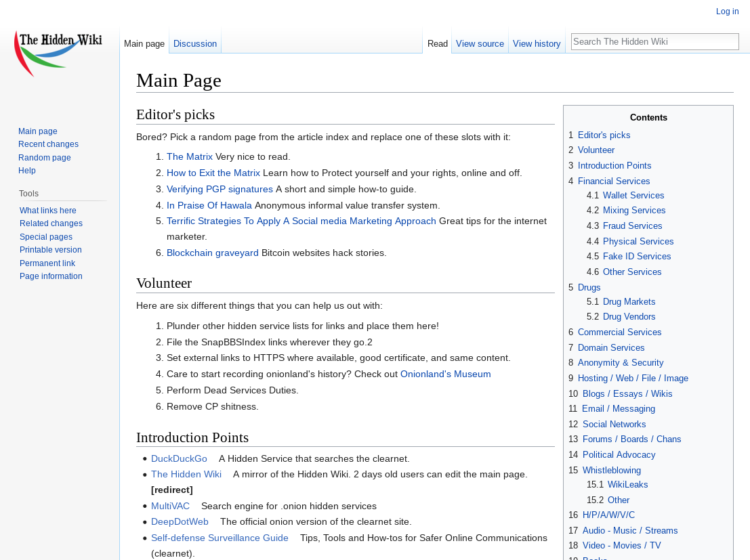Jump to Wallet Services in Contents
Viewport: 750px width, 560px height.
coord(633,195)
